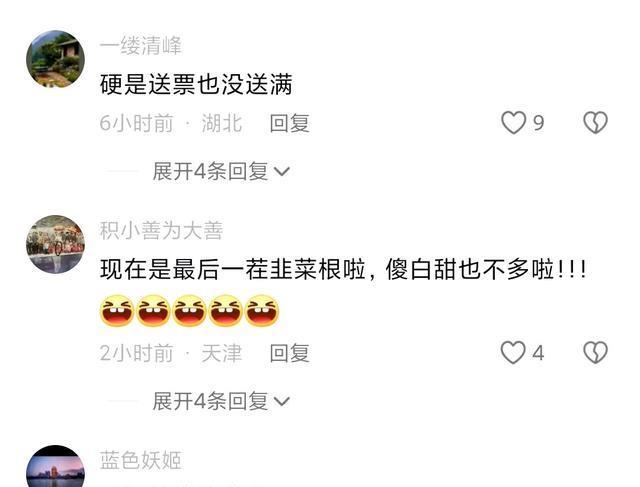640x487 pixels.
Task: Open 蓝色妖姬's profile avatar
Action: tap(56, 466)
